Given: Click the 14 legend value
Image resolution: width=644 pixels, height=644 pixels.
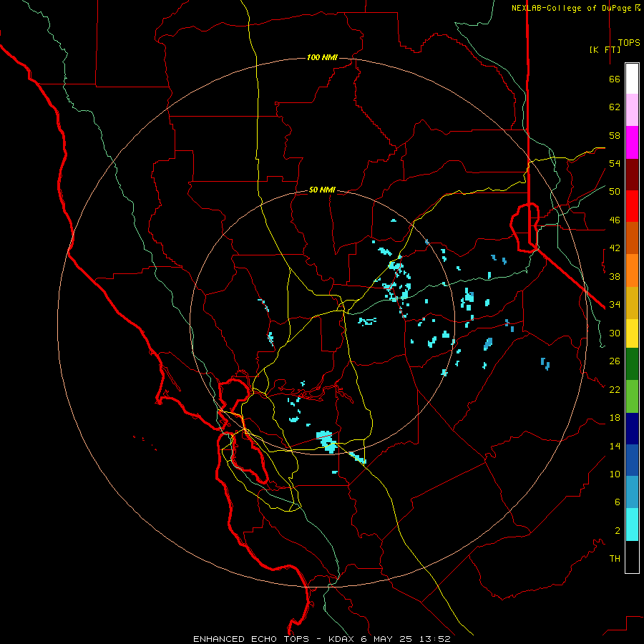Looking at the screenshot, I should point(615,446).
